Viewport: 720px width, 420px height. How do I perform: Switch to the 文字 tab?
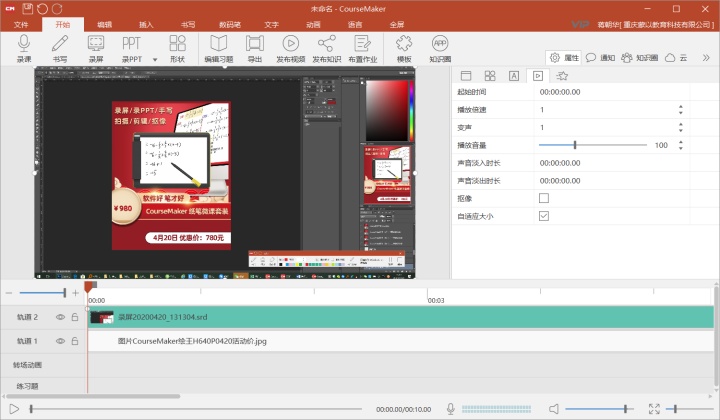(x=271, y=24)
